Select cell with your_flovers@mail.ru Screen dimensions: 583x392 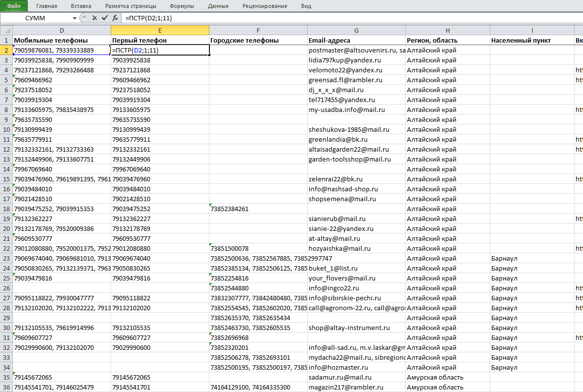click(356, 278)
